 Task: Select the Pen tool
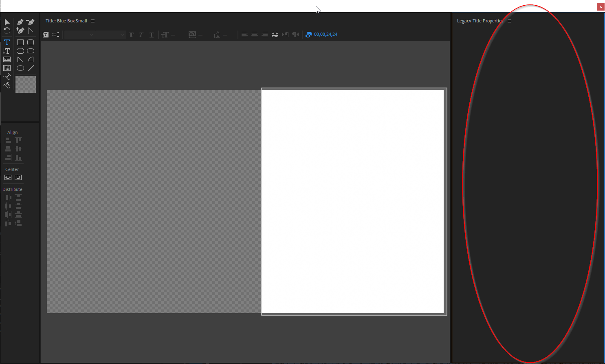point(20,22)
